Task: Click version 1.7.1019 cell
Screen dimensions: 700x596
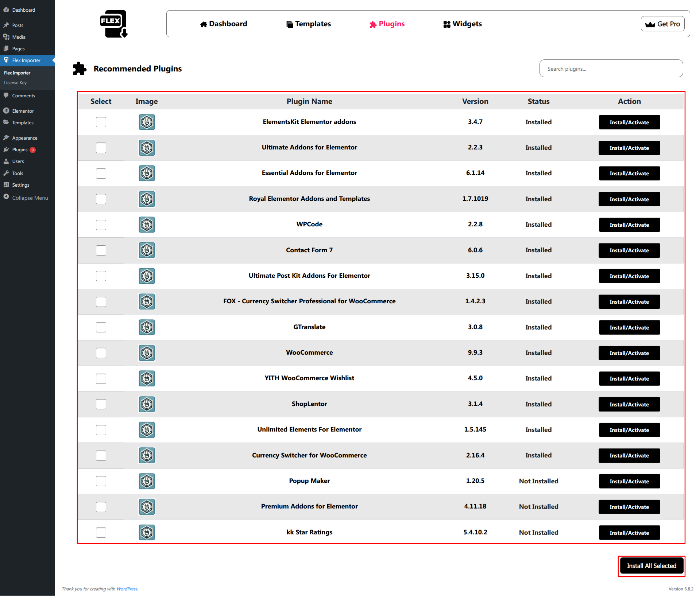Action: (x=475, y=199)
